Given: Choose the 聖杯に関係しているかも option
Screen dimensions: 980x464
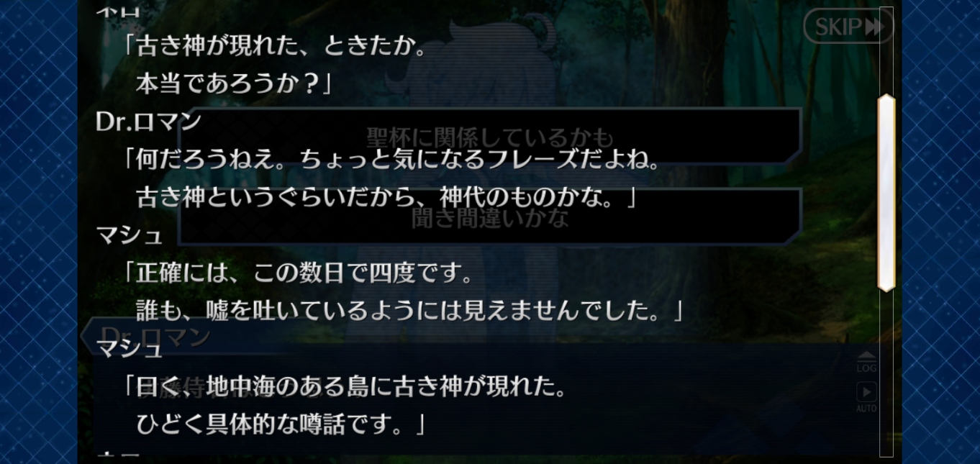Looking at the screenshot, I should (x=490, y=137).
